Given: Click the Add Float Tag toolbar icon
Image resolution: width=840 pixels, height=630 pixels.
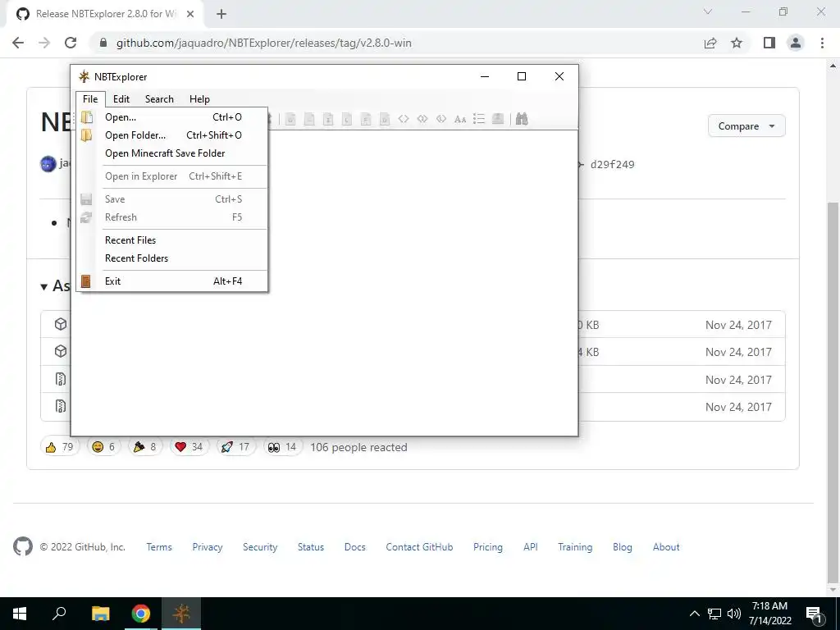Looking at the screenshot, I should (365, 119).
